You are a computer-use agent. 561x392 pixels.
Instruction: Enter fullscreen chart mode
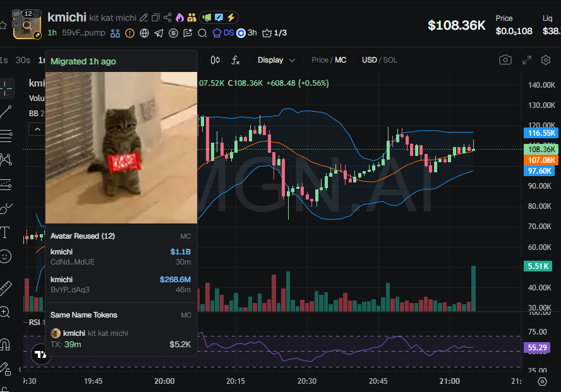(526, 60)
